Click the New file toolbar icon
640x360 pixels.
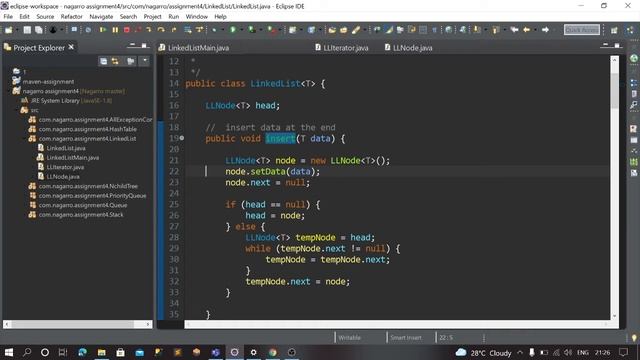click(x=8, y=30)
